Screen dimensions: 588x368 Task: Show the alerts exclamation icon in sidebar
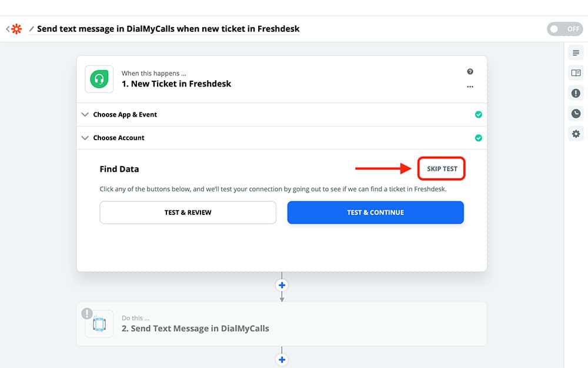(x=576, y=93)
